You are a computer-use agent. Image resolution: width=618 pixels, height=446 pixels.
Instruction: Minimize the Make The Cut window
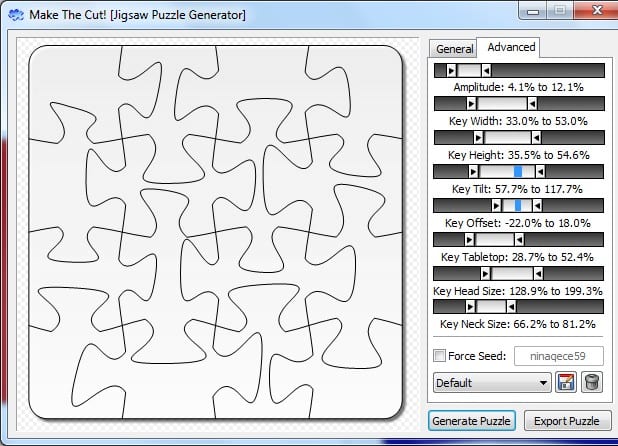[532, 11]
